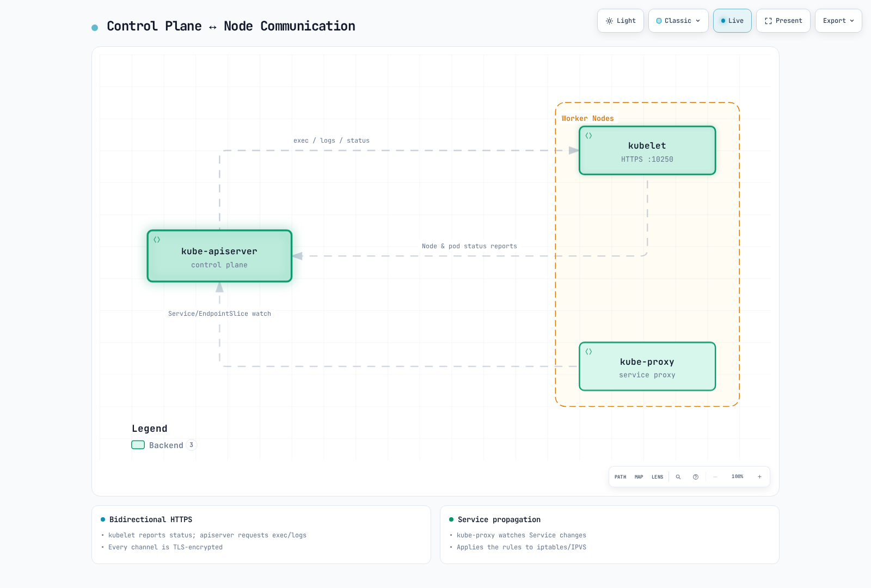This screenshot has width=871, height=588.
Task: Select the kube-apiserver node
Action: coord(219,256)
